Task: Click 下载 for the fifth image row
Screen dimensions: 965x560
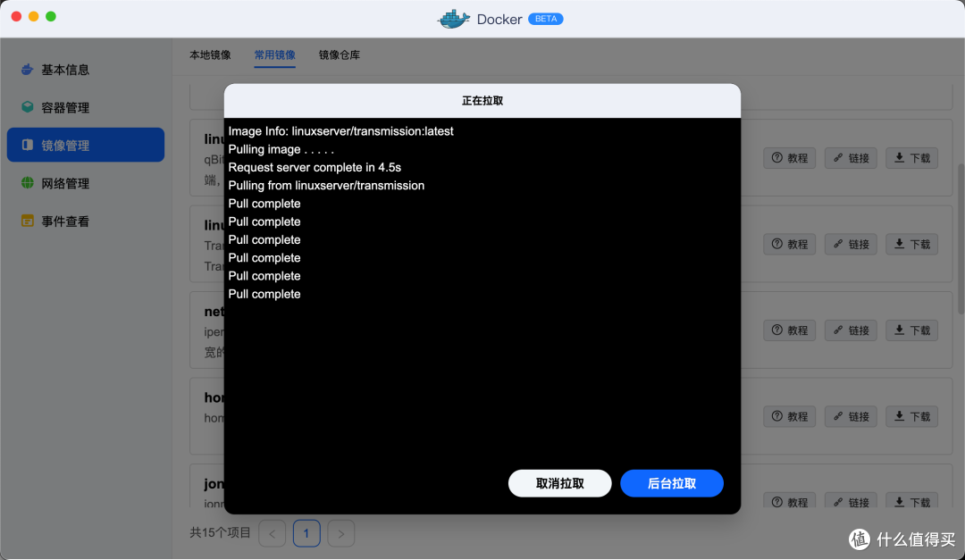Action: [911, 501]
